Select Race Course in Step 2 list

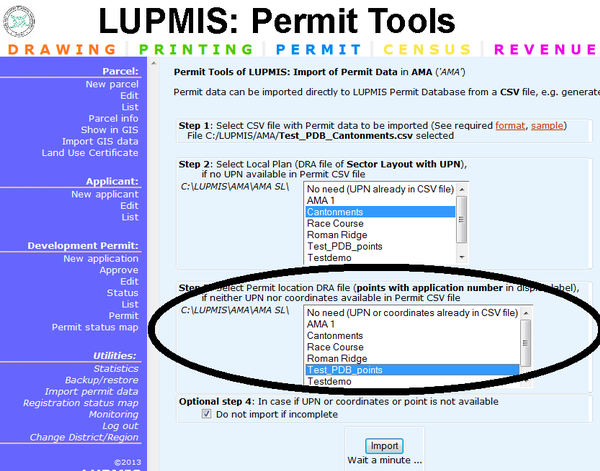[380, 223]
